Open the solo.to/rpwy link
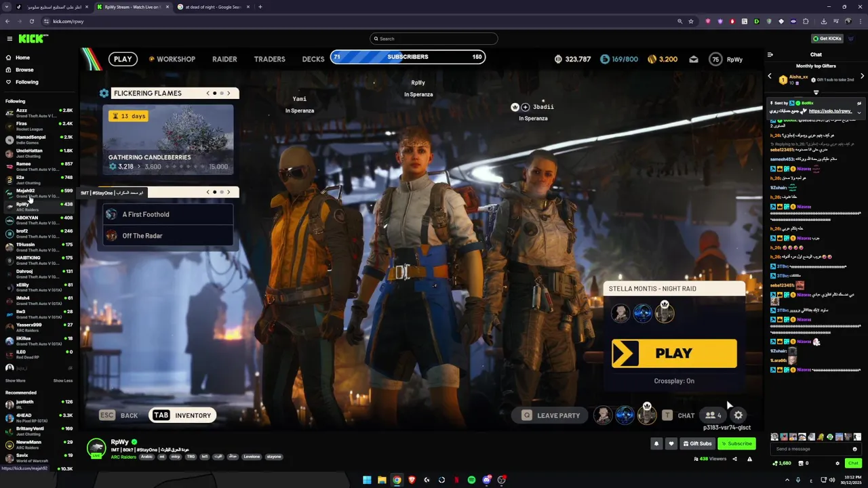Viewport: 868px width, 488px height. coord(830,111)
